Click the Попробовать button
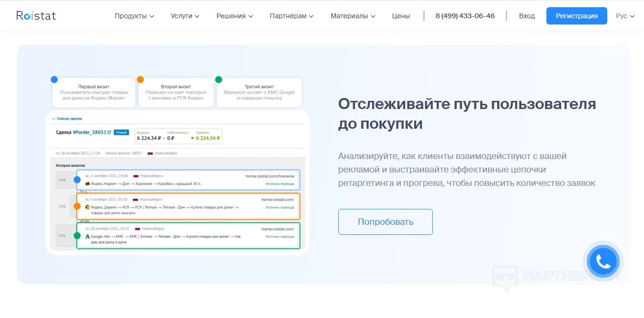This screenshot has width=644, height=318. pyautogui.click(x=385, y=222)
